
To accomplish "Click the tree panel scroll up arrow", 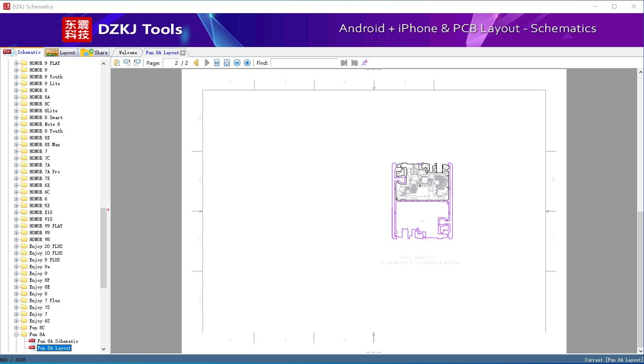I will (103, 64).
